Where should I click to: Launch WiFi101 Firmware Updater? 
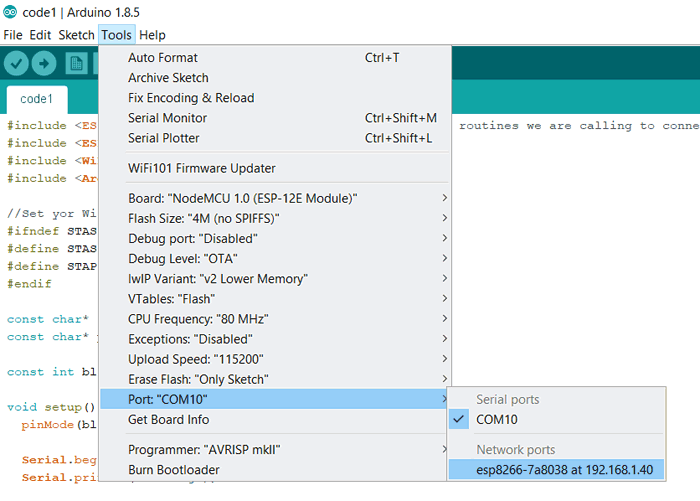pyautogui.click(x=275, y=168)
